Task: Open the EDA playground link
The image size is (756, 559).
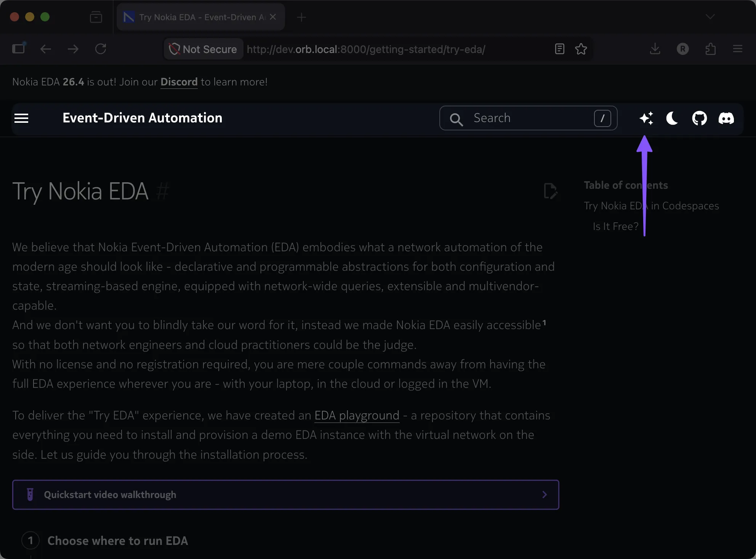Action: coord(357,415)
